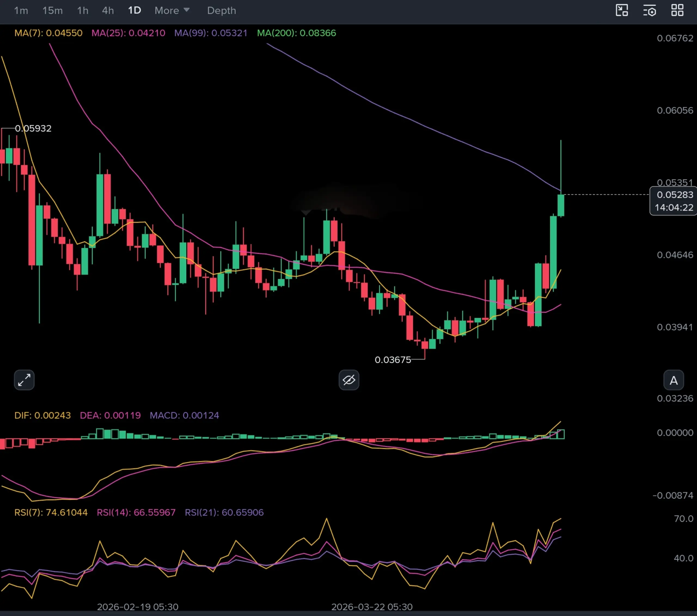Click the MA(200) indicator label
This screenshot has width=697, height=616.
(x=296, y=33)
